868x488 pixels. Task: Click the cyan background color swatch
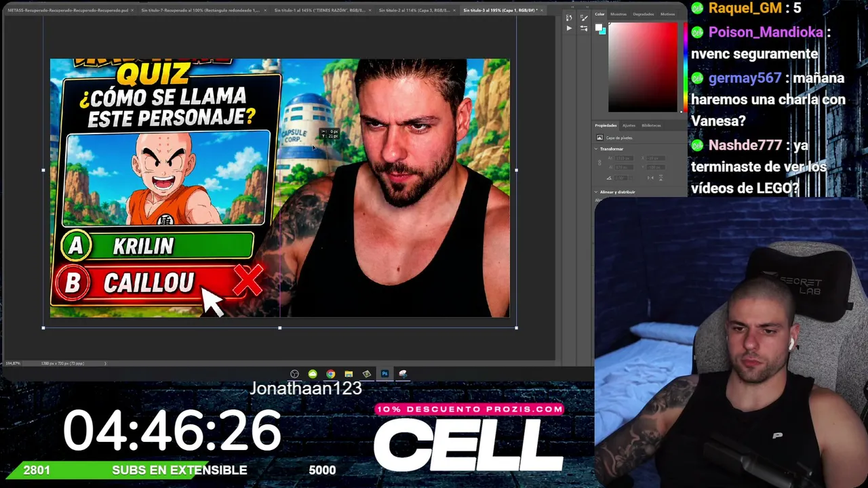click(603, 30)
